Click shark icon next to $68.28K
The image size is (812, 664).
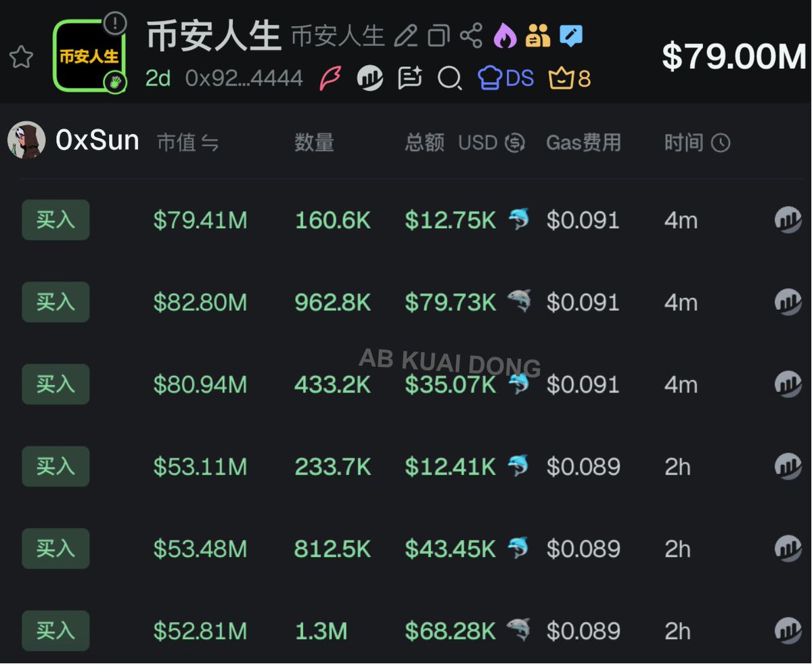point(518,629)
